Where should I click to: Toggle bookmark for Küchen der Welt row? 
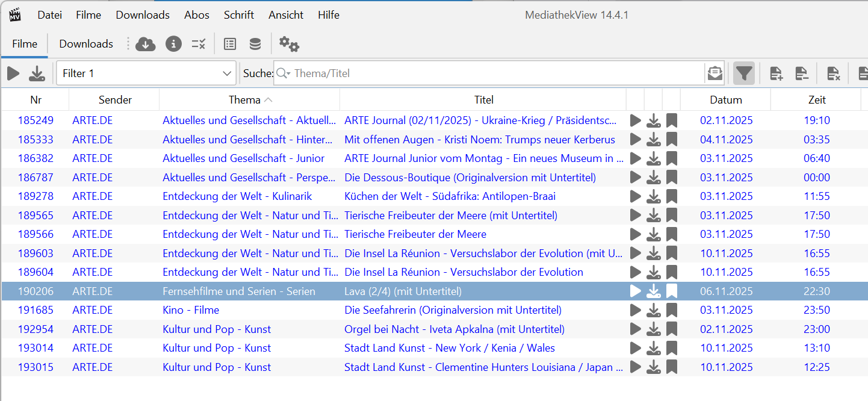click(x=671, y=196)
